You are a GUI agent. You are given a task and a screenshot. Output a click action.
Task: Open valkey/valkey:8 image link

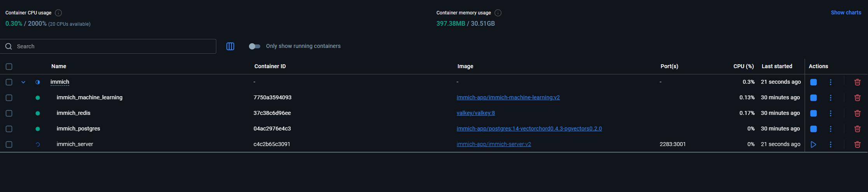[x=475, y=113]
